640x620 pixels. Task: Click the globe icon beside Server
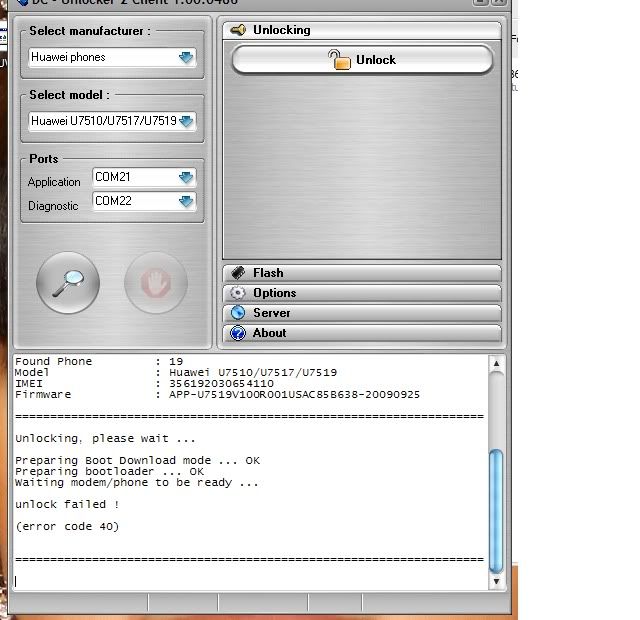coord(238,313)
